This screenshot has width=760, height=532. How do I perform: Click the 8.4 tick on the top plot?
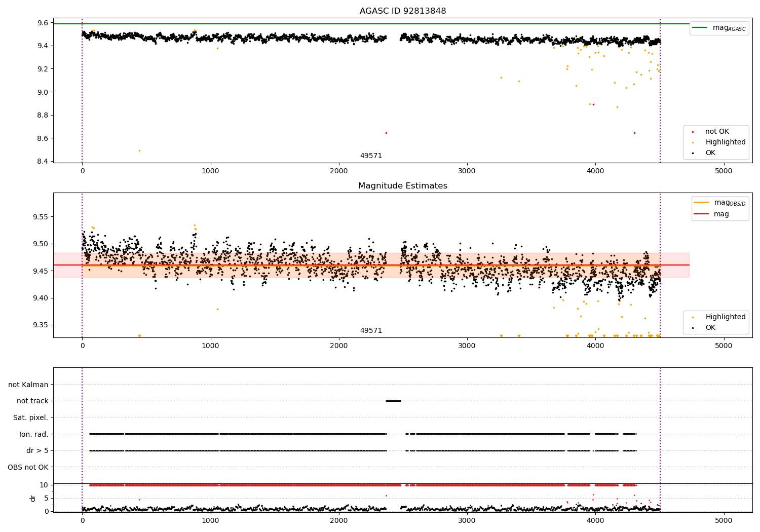coord(43,162)
